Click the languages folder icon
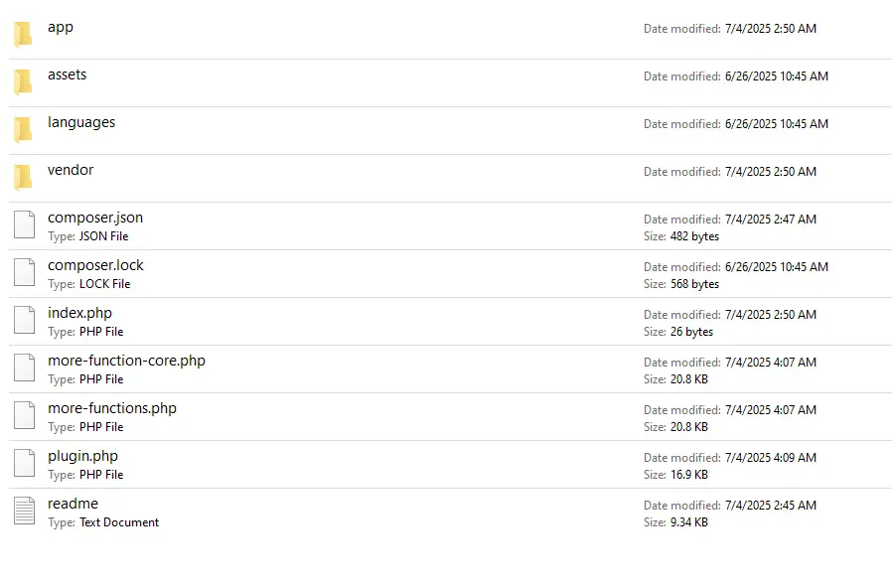This screenshot has height=588, width=892. pos(23,129)
